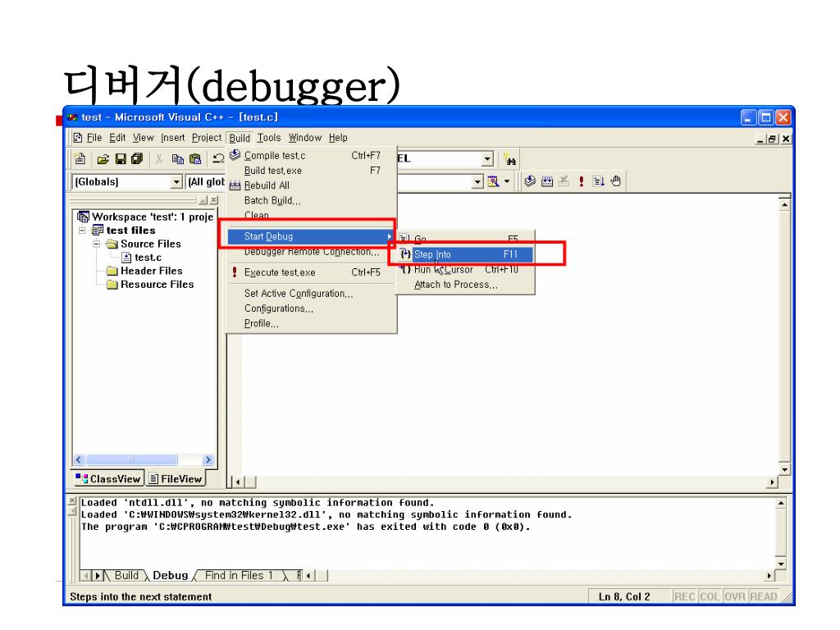The width and height of the screenshot is (840, 630).
Task: Click the Paste clipboard icon
Action: pos(195,158)
